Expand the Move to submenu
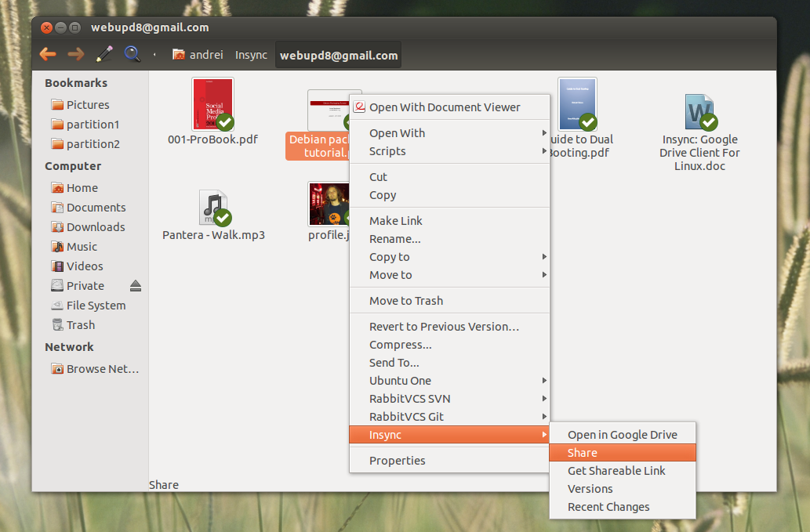The image size is (810, 532). click(x=449, y=275)
